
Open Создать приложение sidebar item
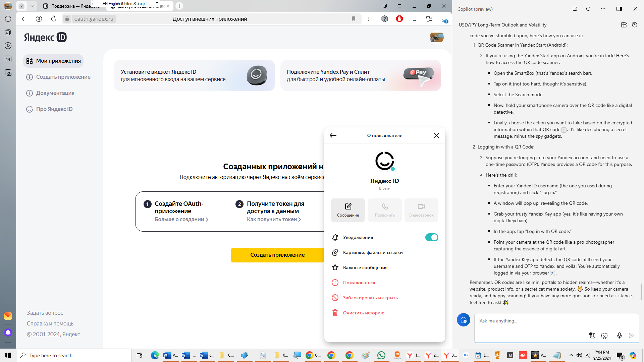pyautogui.click(x=58, y=77)
